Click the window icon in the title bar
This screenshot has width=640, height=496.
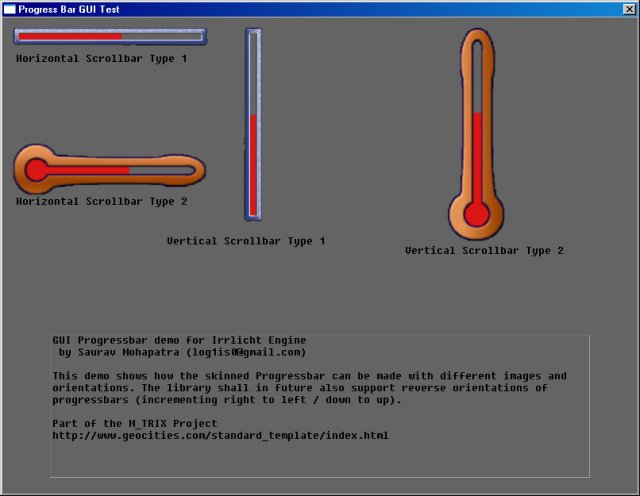coord(9,9)
